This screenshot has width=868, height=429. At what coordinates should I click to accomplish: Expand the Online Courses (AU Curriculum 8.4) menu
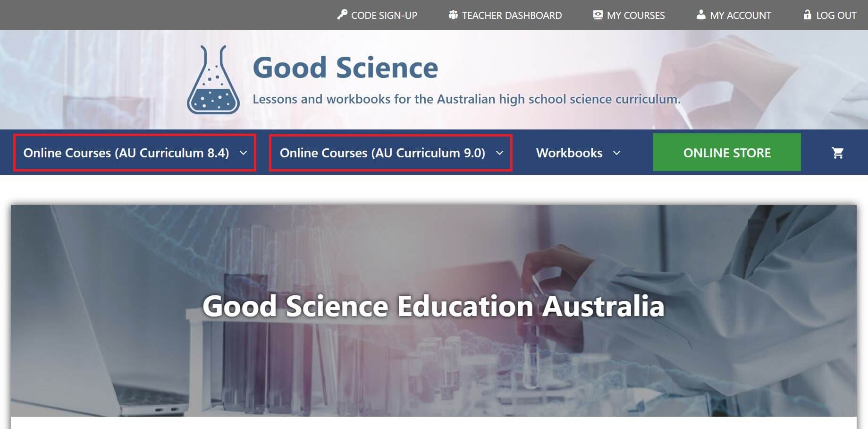134,153
